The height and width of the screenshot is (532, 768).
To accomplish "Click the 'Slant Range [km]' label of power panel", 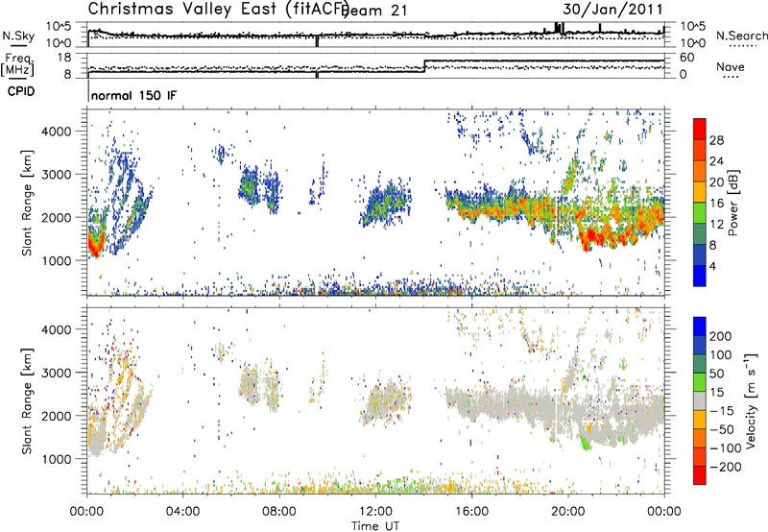I will pyautogui.click(x=27, y=203).
